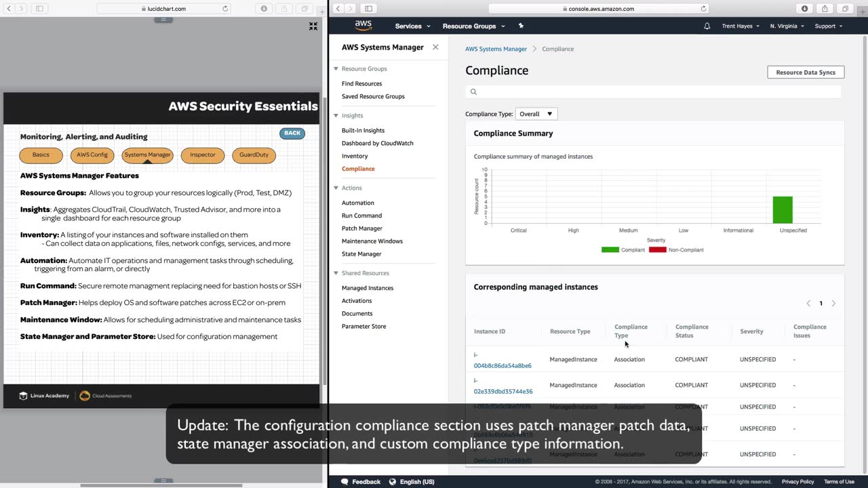Viewport: 868px width, 488px height.
Task: Open instance link ending 02e339dbd35744e36
Action: pos(503,386)
